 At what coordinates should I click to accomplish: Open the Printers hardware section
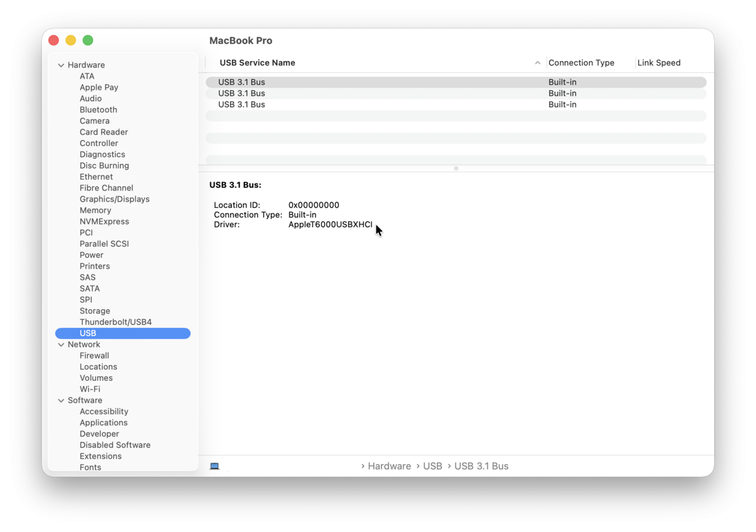[95, 266]
